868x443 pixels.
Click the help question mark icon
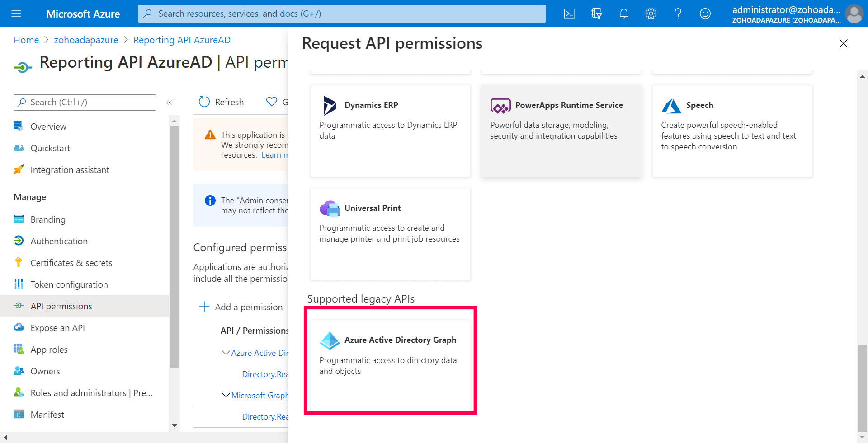tap(678, 14)
